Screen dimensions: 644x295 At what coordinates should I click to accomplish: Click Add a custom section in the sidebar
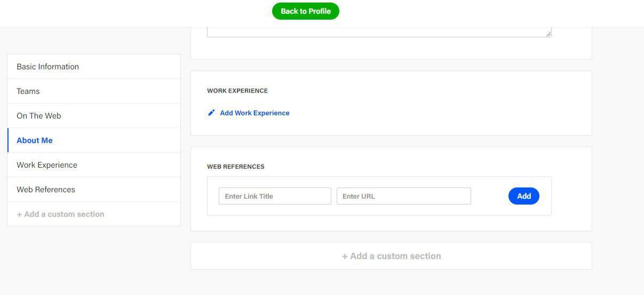pyautogui.click(x=94, y=214)
